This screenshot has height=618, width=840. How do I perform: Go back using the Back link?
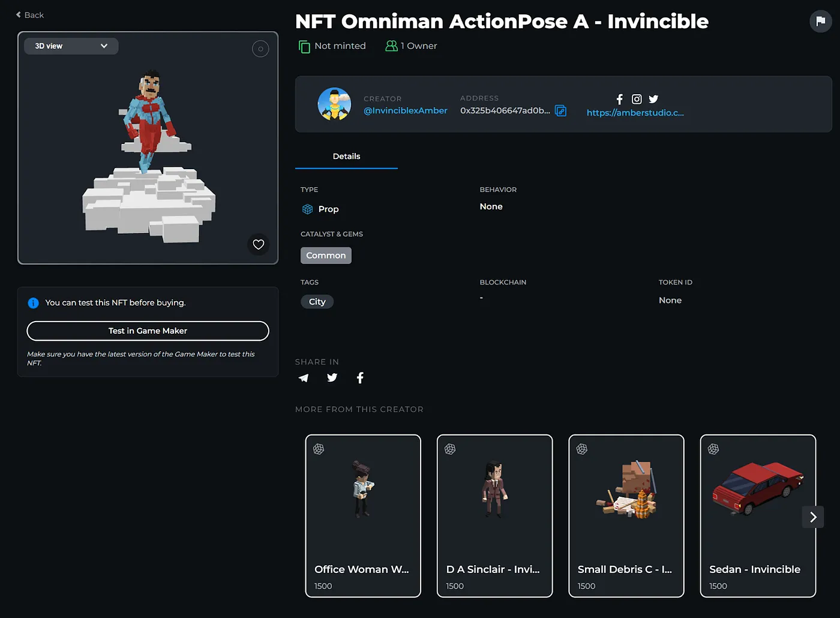pyautogui.click(x=30, y=15)
